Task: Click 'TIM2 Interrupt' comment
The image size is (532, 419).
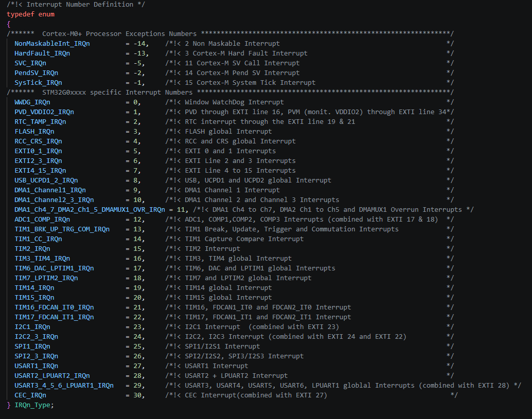Action: click(212, 249)
